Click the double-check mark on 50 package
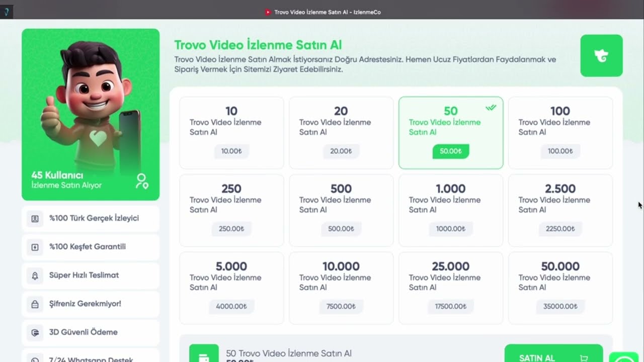The image size is (644, 362). click(x=491, y=108)
